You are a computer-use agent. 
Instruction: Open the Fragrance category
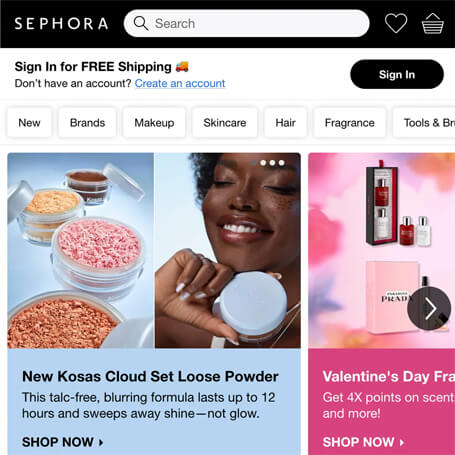[349, 123]
